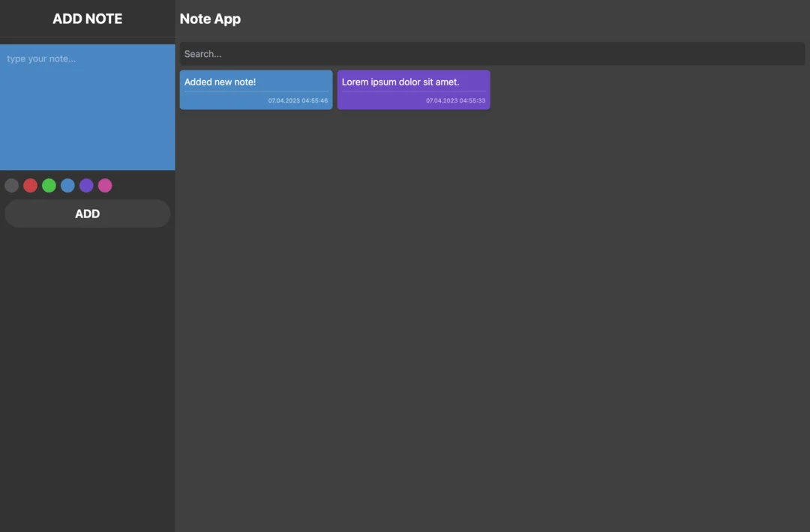Screen dimensions: 810x532
Task: Open the 'Lorem ipsum dolor sit amet.' card
Action: click(414, 90)
